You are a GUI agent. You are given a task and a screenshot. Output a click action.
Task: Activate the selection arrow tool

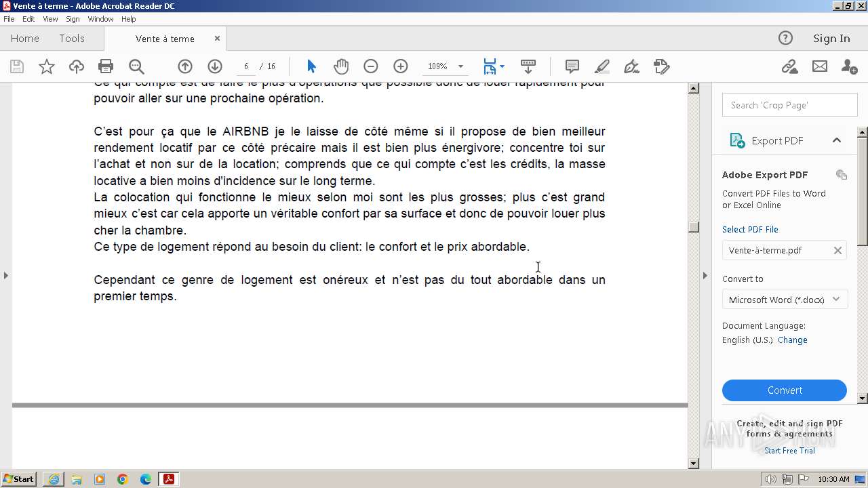[311, 66]
